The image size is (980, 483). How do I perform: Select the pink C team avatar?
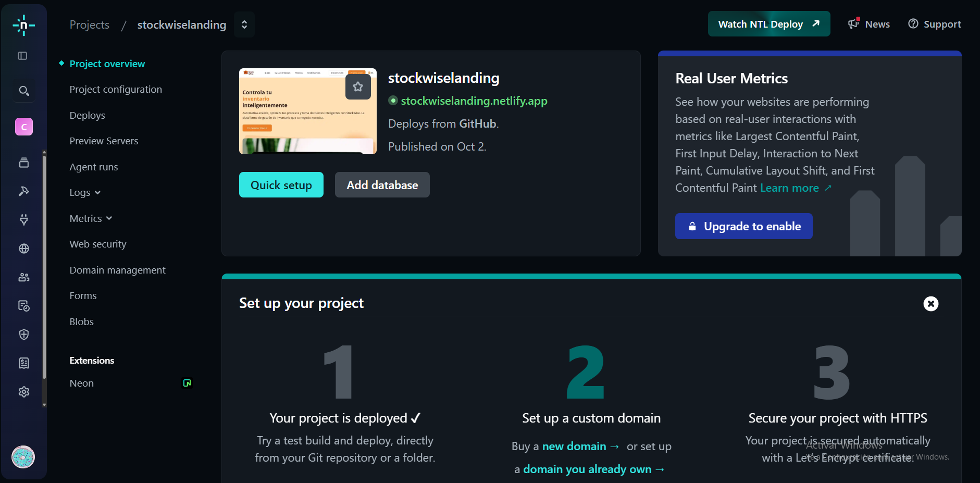tap(24, 127)
